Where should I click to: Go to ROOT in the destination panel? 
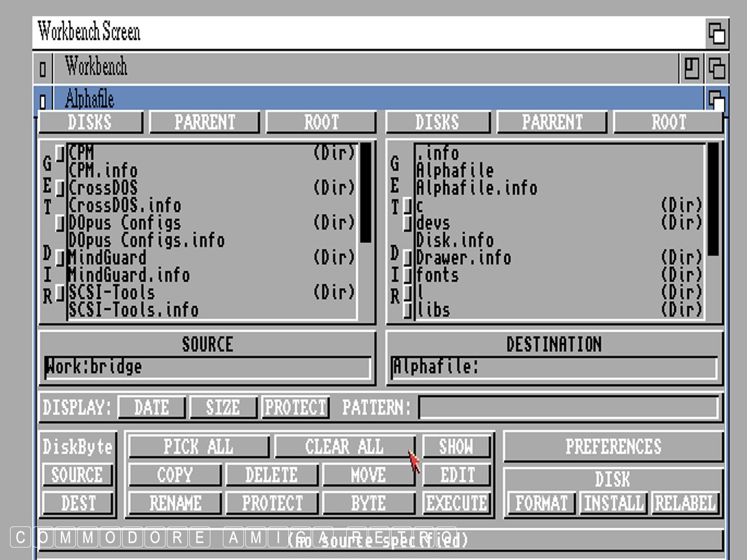click(668, 122)
